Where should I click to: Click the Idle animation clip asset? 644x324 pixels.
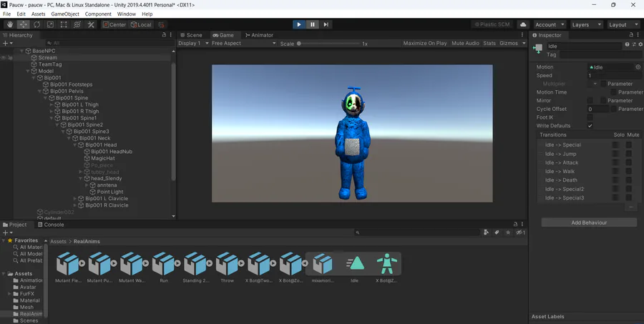pyautogui.click(x=356, y=263)
